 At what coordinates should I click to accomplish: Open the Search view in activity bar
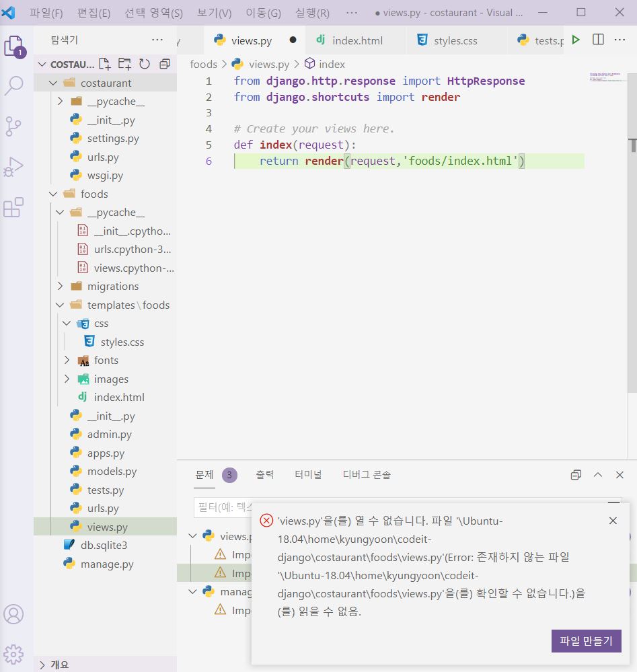[13, 85]
